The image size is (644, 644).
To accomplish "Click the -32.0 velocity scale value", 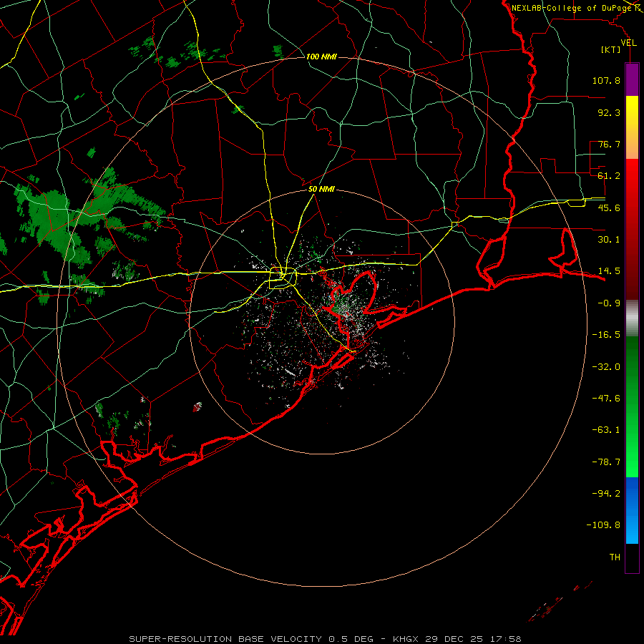I will pyautogui.click(x=606, y=367).
